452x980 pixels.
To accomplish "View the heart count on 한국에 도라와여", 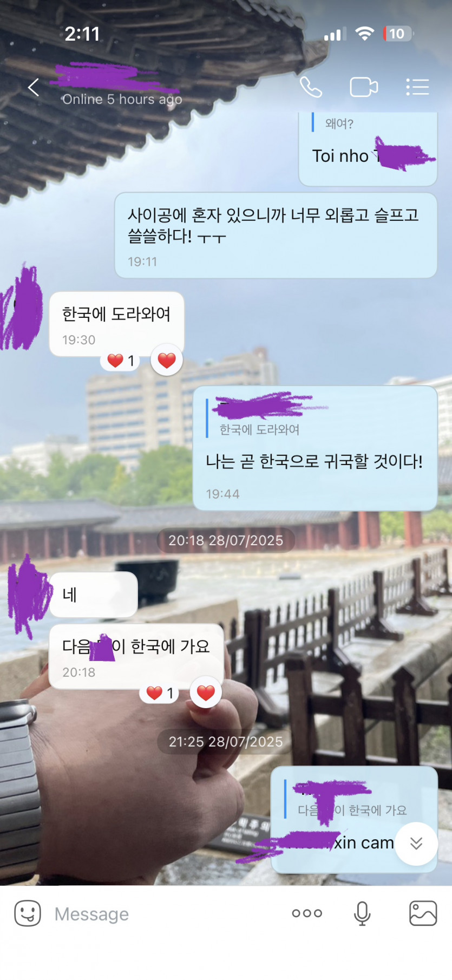I will [x=121, y=361].
